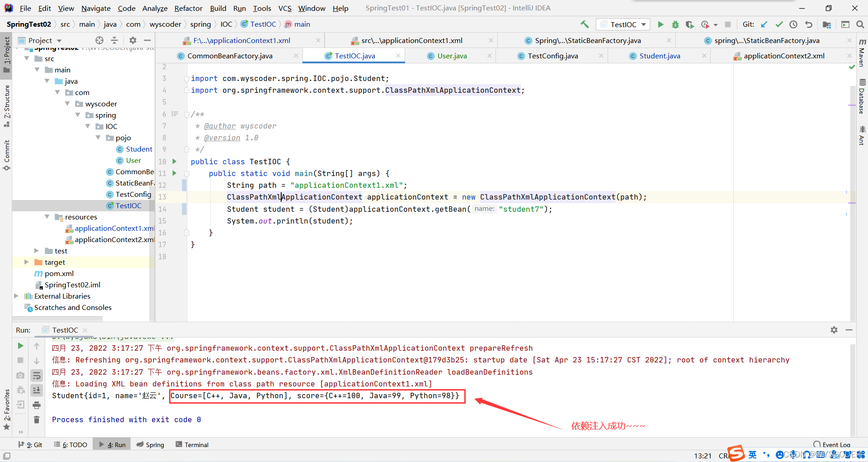Run TestIOC with green play button
Screen dimensions: 868x462
(660, 24)
